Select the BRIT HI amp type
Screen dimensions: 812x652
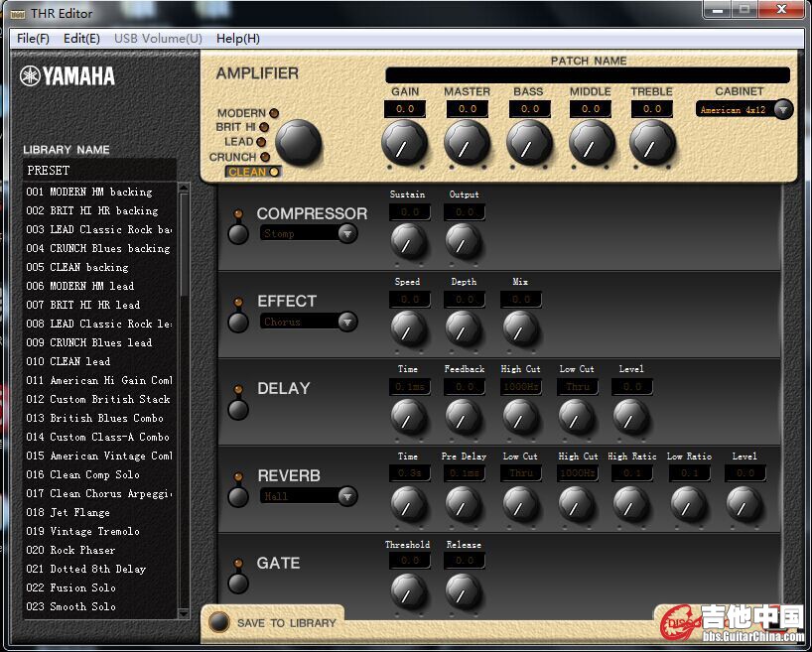[x=242, y=127]
